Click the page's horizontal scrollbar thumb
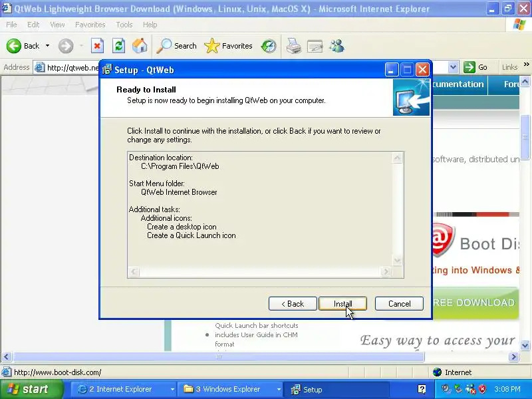Image resolution: width=532 pixels, height=399 pixels. pyautogui.click(x=219, y=356)
